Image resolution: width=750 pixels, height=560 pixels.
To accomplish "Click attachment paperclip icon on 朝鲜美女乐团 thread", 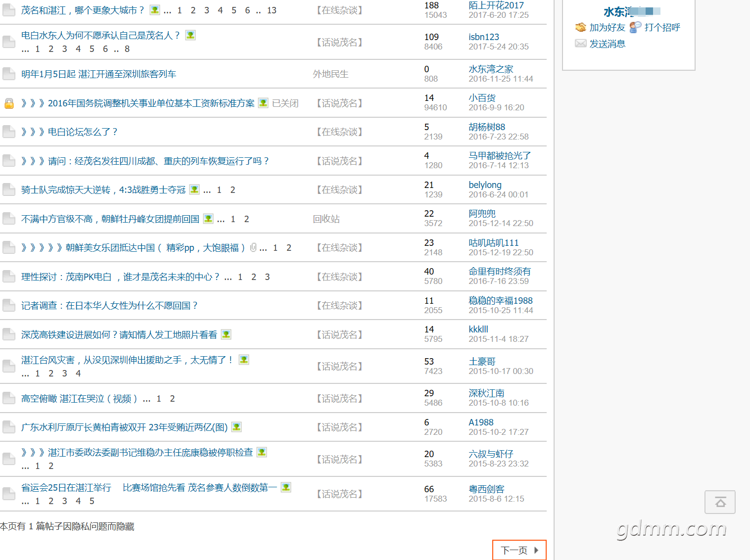I will [253, 247].
